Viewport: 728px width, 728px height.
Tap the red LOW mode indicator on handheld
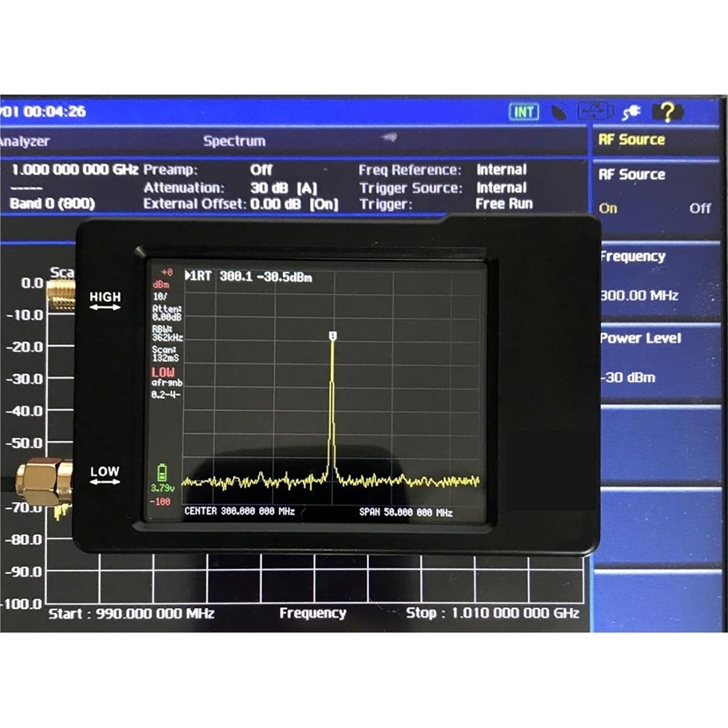click(163, 372)
